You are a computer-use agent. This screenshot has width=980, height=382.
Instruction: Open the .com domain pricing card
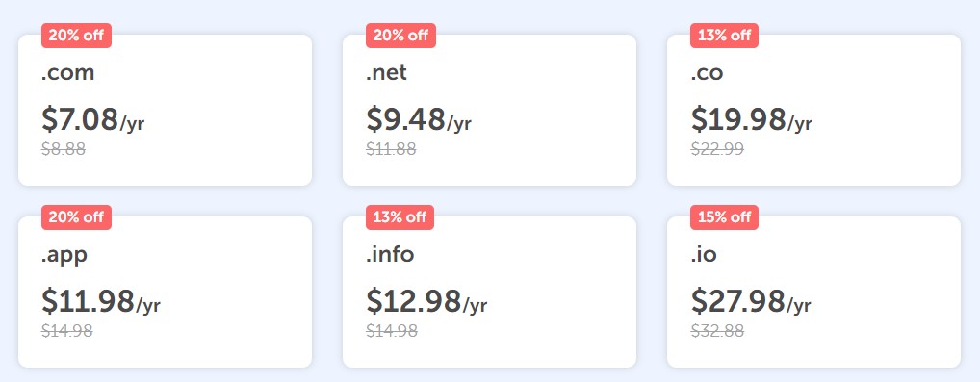pos(165,110)
